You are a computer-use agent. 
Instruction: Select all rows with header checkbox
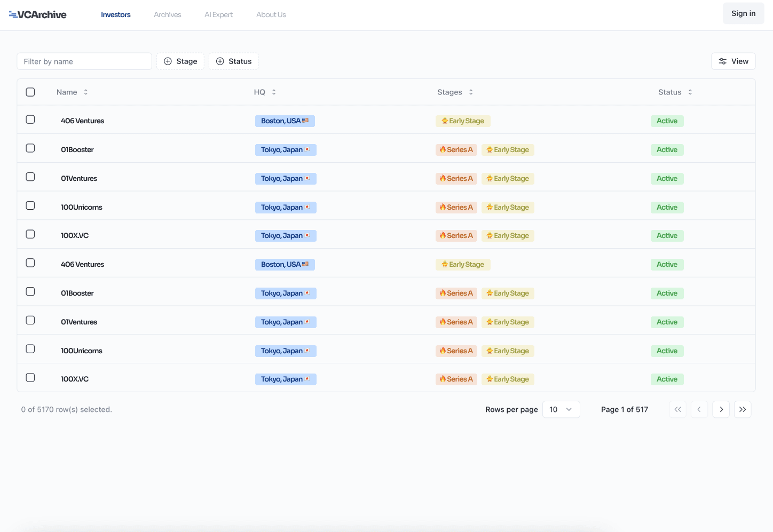coord(30,92)
